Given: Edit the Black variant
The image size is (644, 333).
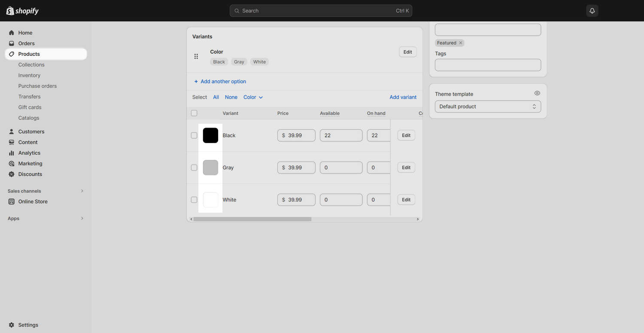Looking at the screenshot, I should (406, 135).
